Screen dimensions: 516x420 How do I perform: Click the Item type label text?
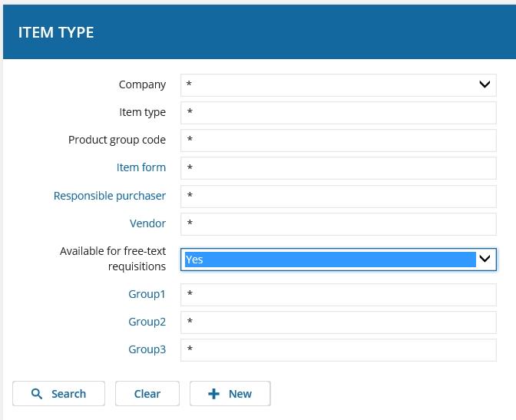143,112
